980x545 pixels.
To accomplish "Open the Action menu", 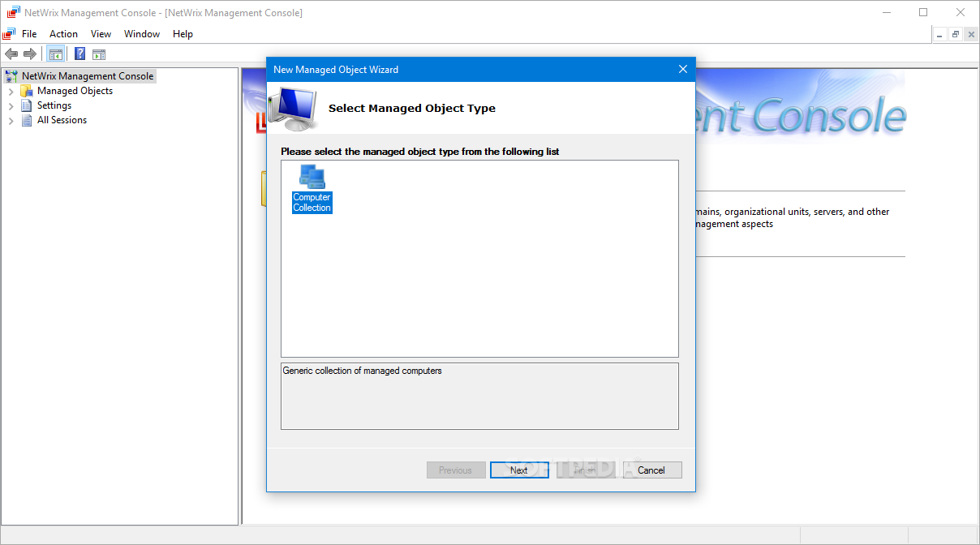I will click(63, 34).
